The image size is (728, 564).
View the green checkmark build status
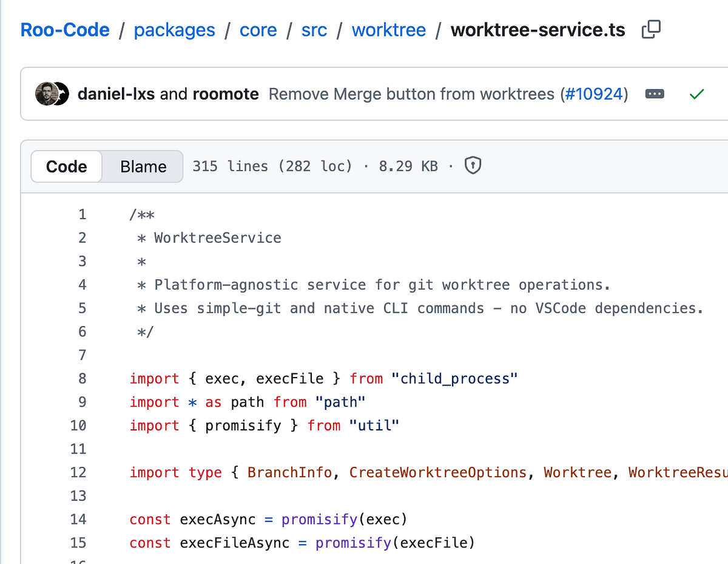[x=697, y=94]
